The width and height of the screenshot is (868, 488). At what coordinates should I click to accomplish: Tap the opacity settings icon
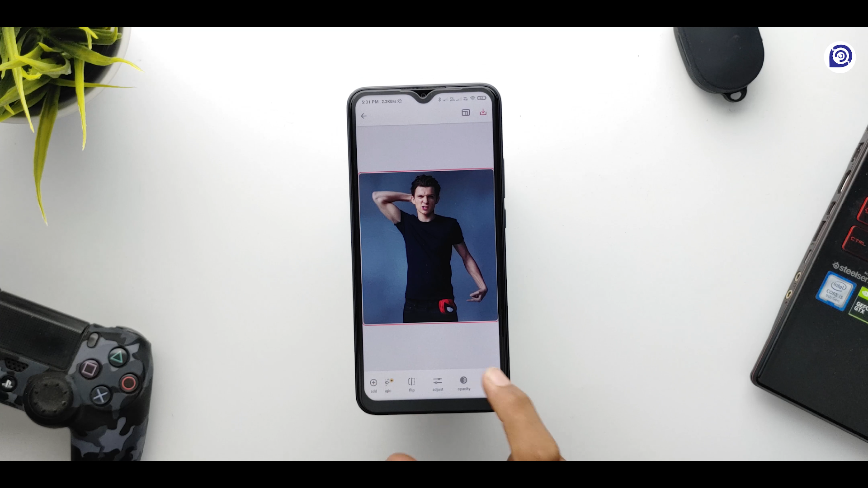[x=463, y=381]
